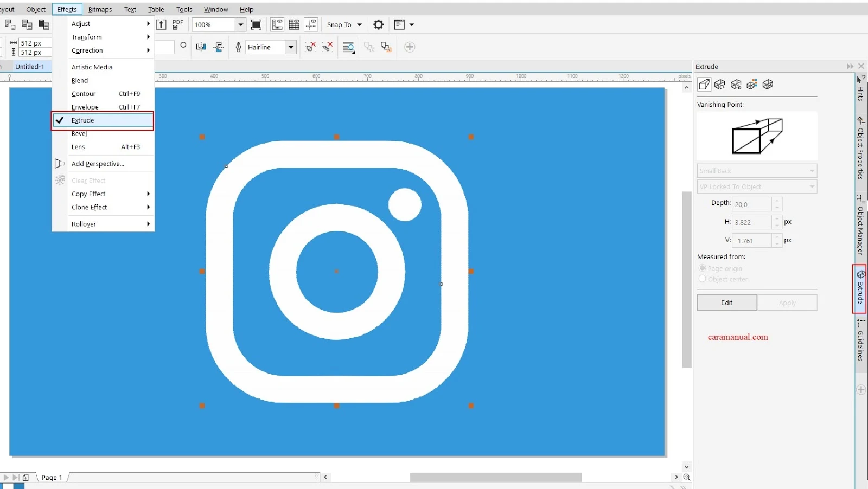868x489 pixels.
Task: Click the H vanishing point field
Action: pos(752,222)
